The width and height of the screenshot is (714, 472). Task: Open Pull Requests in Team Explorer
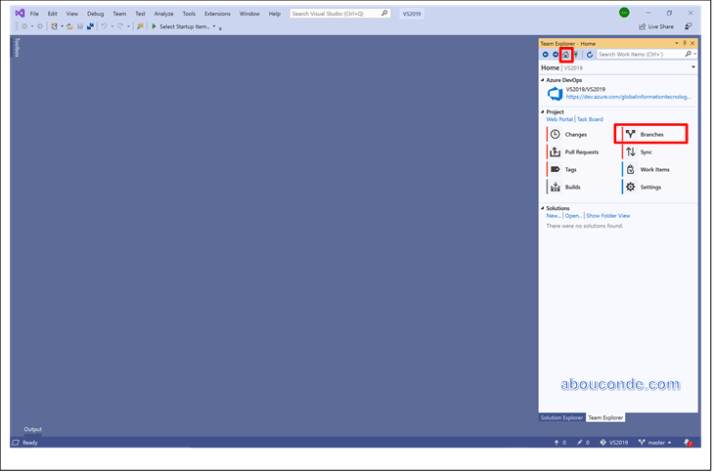coord(581,152)
